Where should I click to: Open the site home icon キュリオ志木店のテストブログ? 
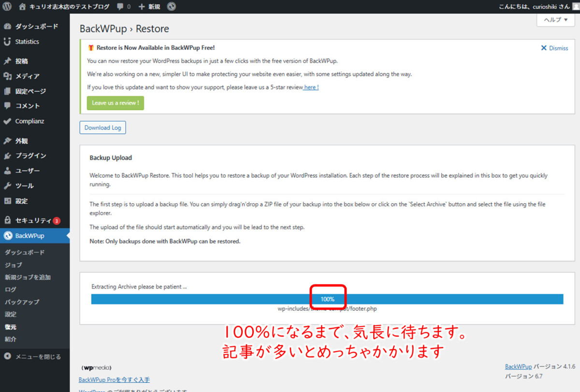[x=23, y=7]
